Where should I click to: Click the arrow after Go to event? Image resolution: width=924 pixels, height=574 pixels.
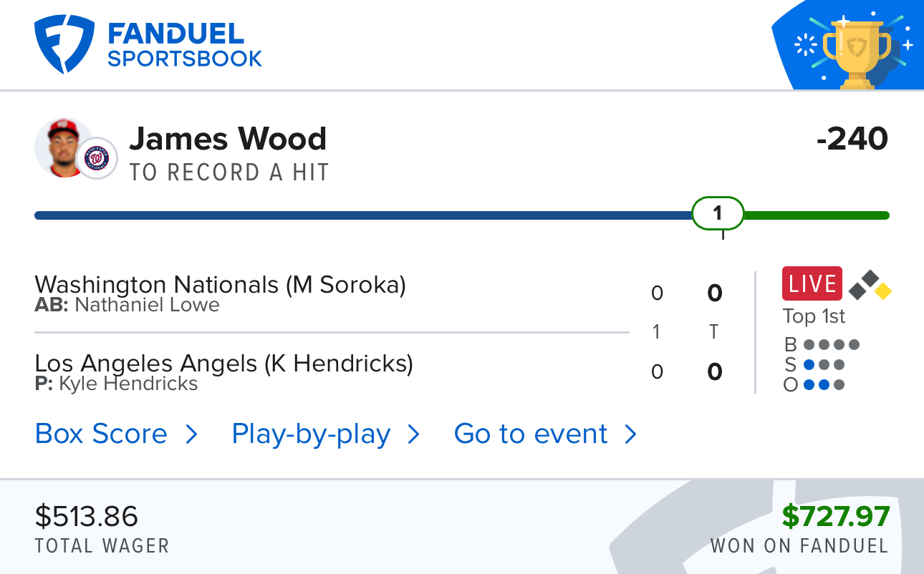pos(630,434)
